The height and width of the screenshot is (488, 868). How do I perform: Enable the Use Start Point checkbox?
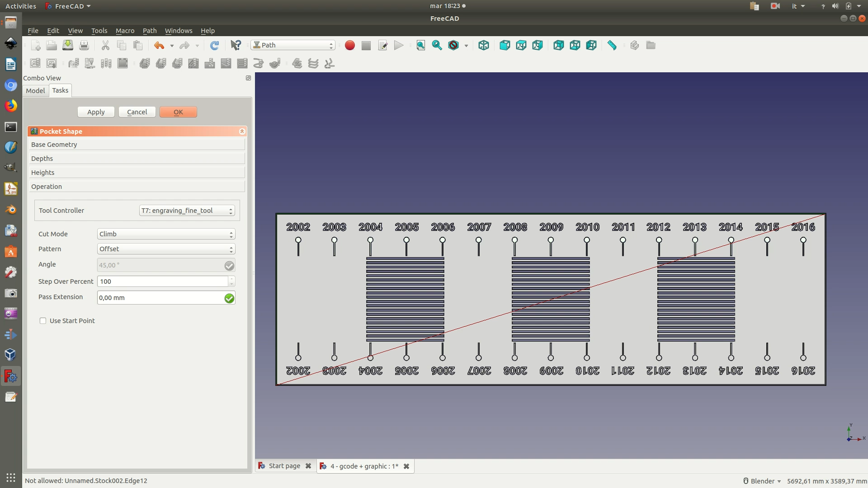point(43,321)
